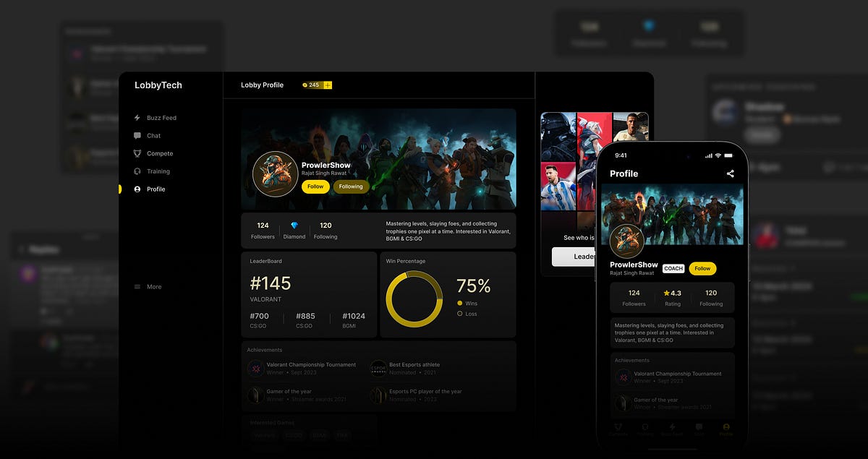
Task: Click the Following button on desktop profile
Action: pyautogui.click(x=351, y=186)
